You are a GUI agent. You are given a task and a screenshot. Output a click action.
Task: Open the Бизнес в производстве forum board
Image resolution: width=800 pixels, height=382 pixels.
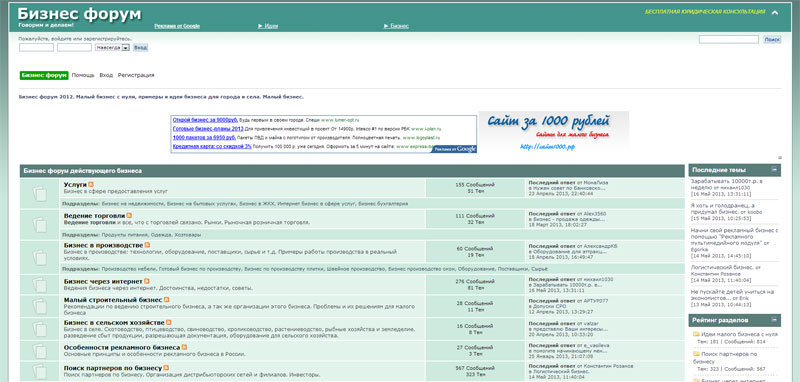pos(104,245)
